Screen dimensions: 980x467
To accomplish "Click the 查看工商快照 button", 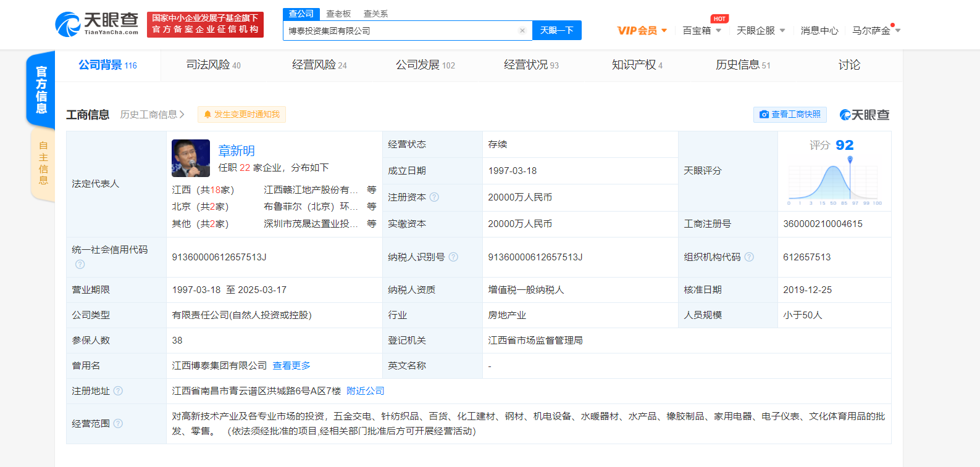I will [790, 115].
